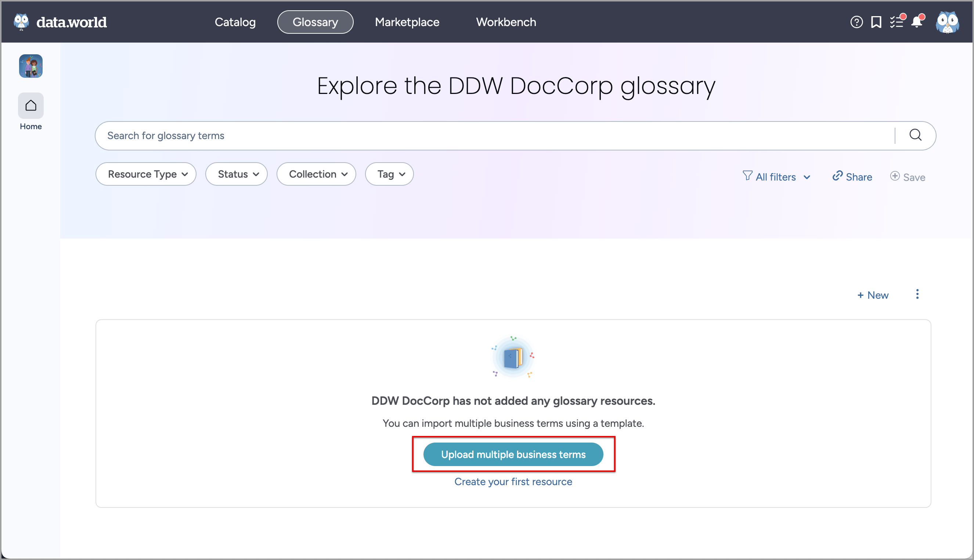Open the Tag filter dropdown
The height and width of the screenshot is (560, 974).
pyautogui.click(x=389, y=174)
